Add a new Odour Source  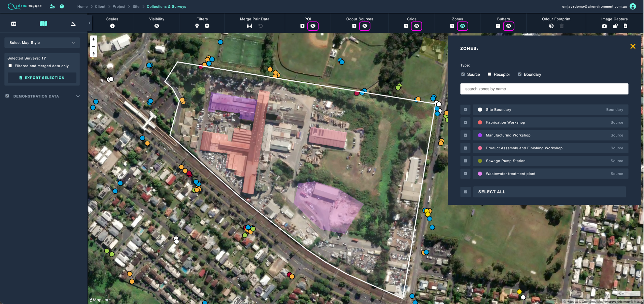tap(354, 26)
